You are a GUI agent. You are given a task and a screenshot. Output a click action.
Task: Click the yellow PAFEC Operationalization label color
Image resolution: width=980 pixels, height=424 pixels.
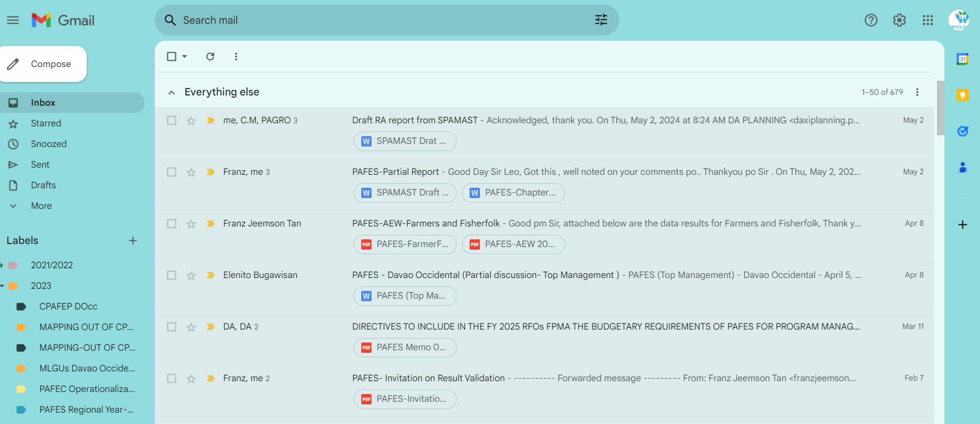tap(21, 389)
